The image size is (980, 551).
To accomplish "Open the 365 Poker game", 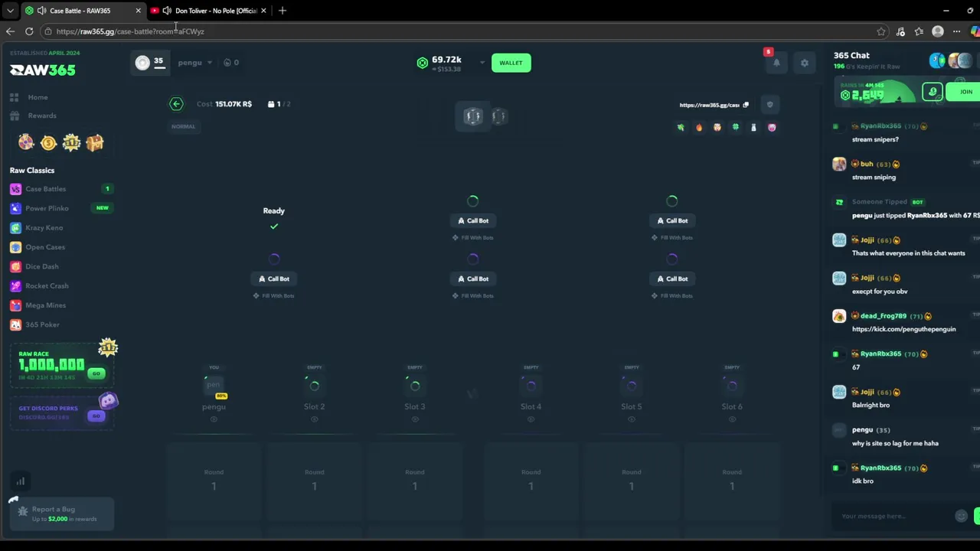I will click(x=43, y=324).
